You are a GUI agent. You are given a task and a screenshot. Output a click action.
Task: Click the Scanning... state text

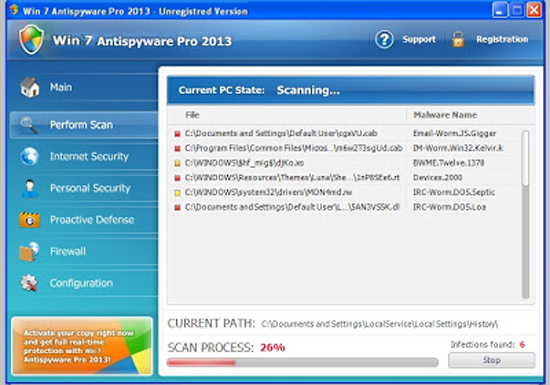click(308, 90)
